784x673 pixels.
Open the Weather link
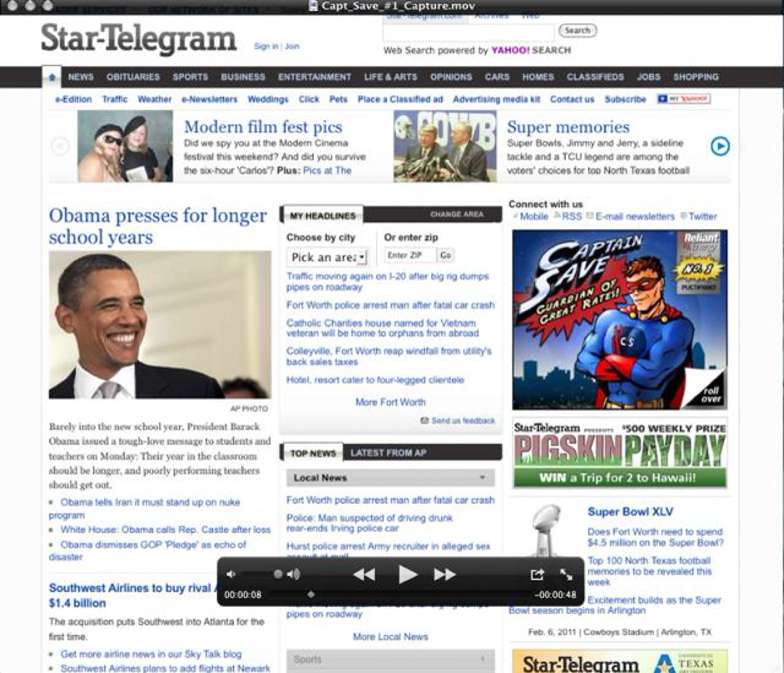point(155,99)
